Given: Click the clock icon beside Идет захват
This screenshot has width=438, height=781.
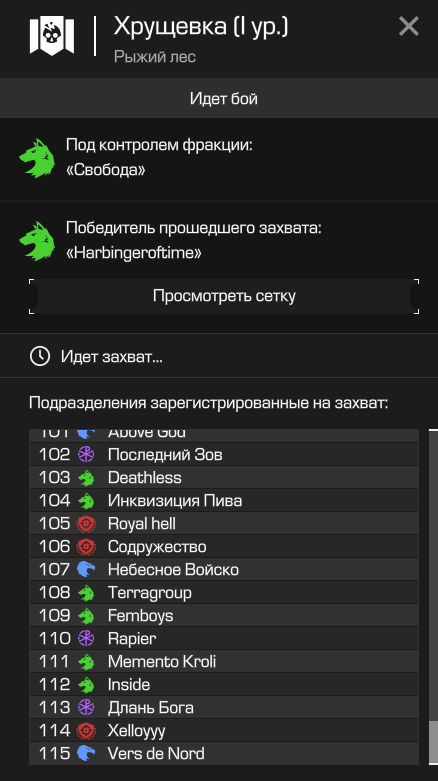Looking at the screenshot, I should [40, 357].
